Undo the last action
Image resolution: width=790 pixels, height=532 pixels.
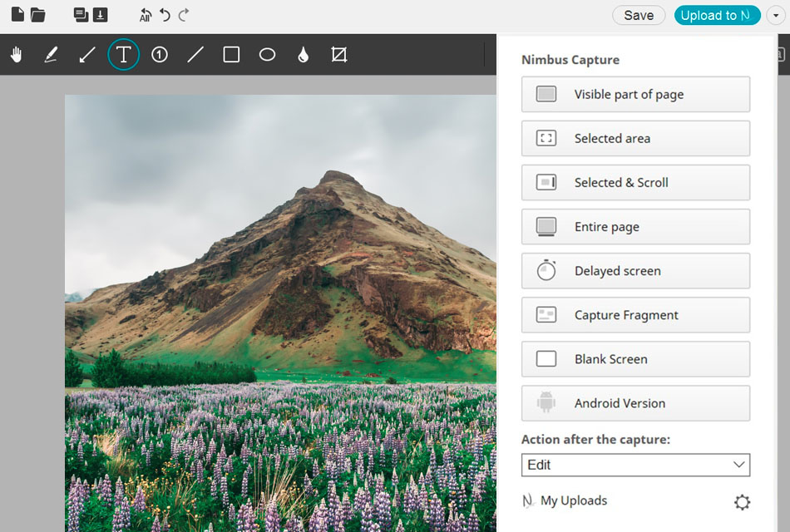[165, 15]
